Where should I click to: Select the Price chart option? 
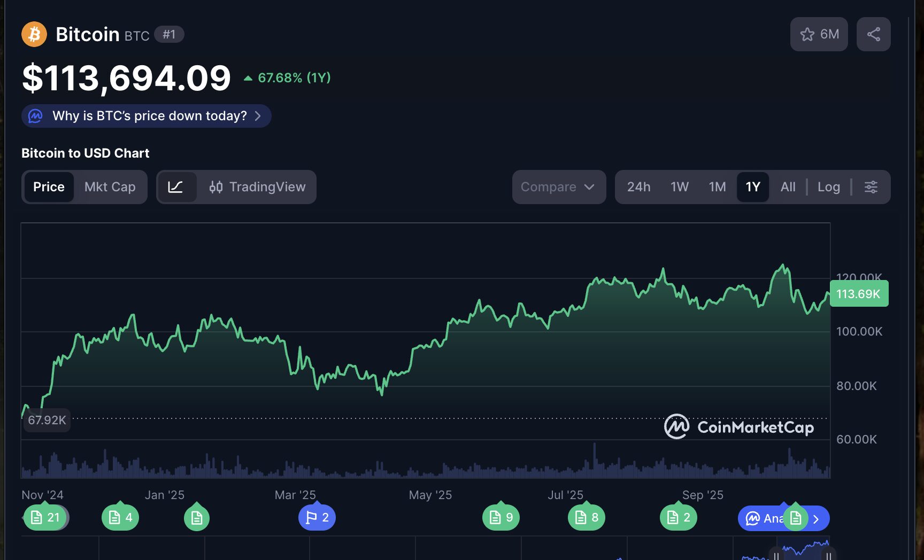pos(49,187)
